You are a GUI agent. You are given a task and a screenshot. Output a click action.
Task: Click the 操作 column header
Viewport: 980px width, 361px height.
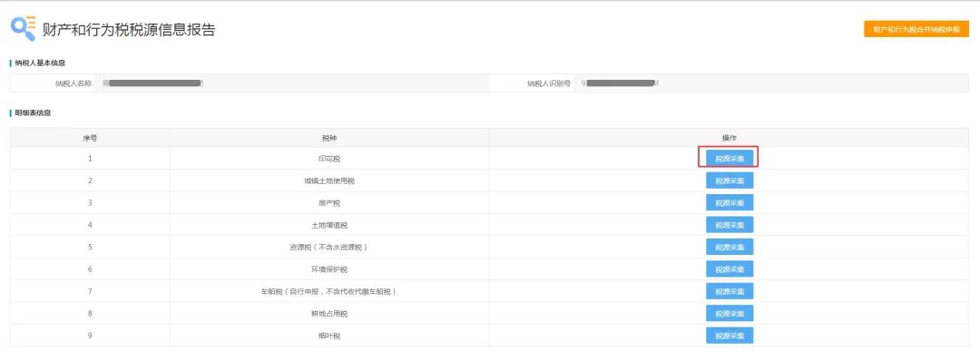click(x=730, y=138)
